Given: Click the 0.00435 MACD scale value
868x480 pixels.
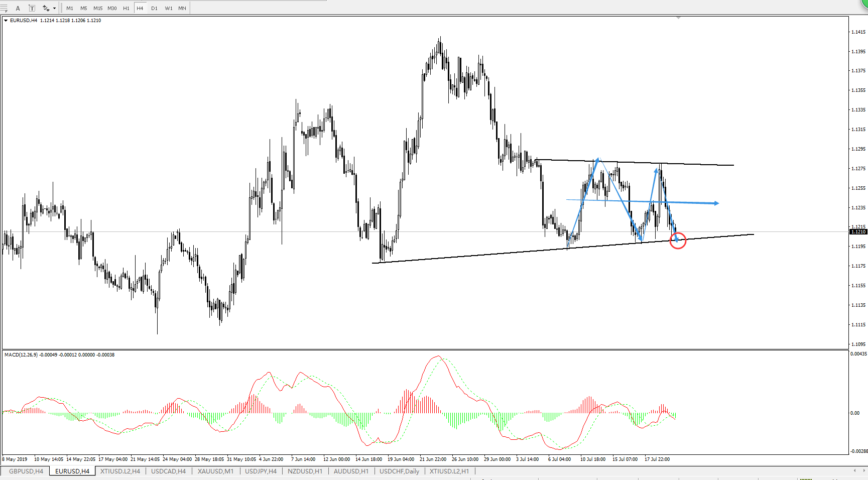Looking at the screenshot, I should pos(858,353).
